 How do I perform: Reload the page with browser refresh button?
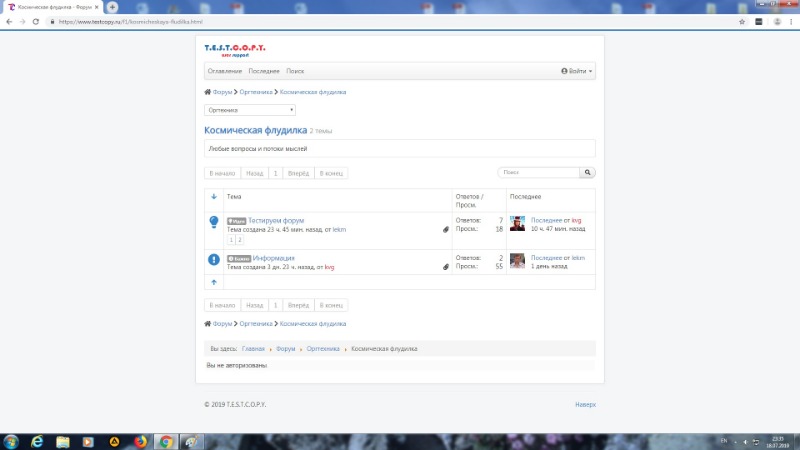[37, 21]
